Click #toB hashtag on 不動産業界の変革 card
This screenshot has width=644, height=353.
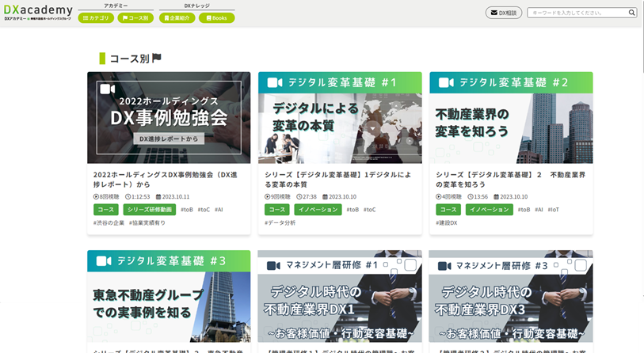pos(524,210)
